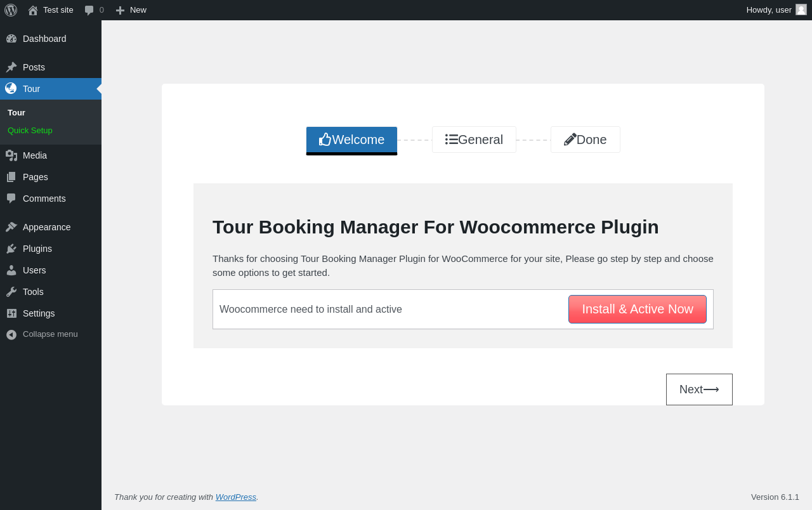Collapse the admin sidebar menu

tap(51, 334)
